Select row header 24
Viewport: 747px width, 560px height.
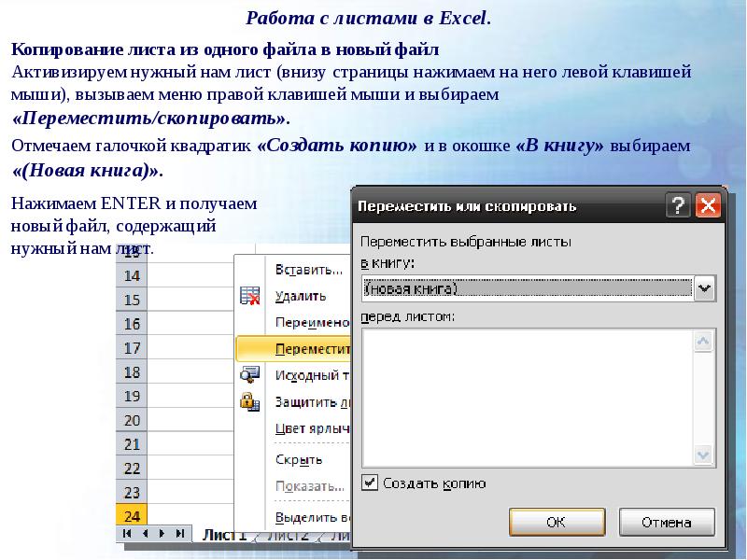pos(132,515)
